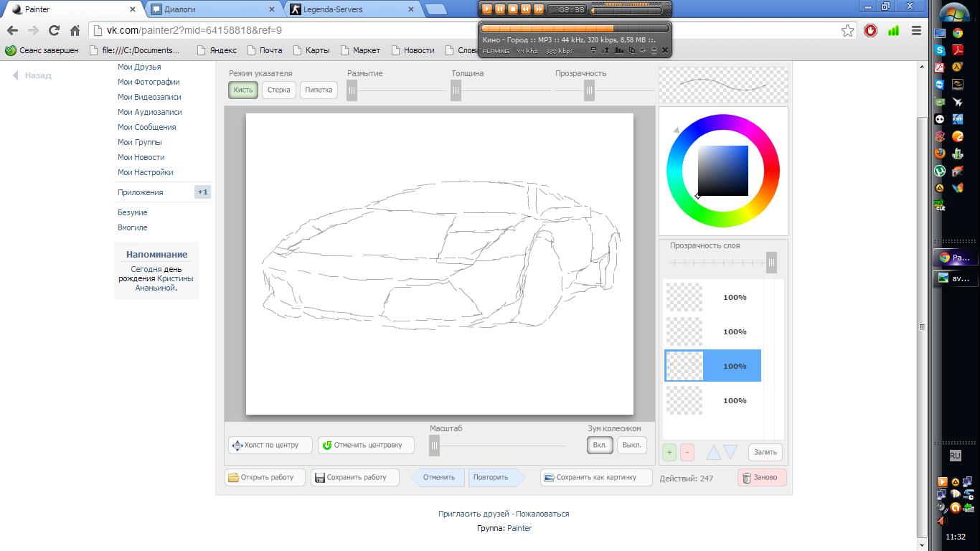Click the green add layer plus button
980x551 pixels.
(669, 452)
